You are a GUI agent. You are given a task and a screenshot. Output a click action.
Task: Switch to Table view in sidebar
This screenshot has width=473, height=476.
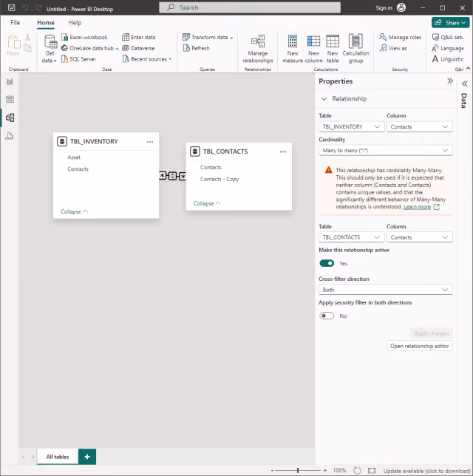[x=10, y=99]
